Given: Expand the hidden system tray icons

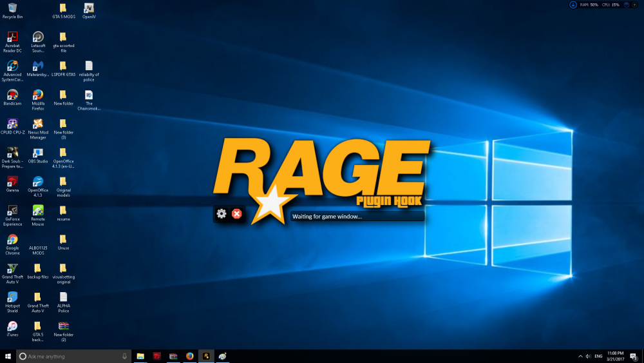Looking at the screenshot, I should pos(579,356).
